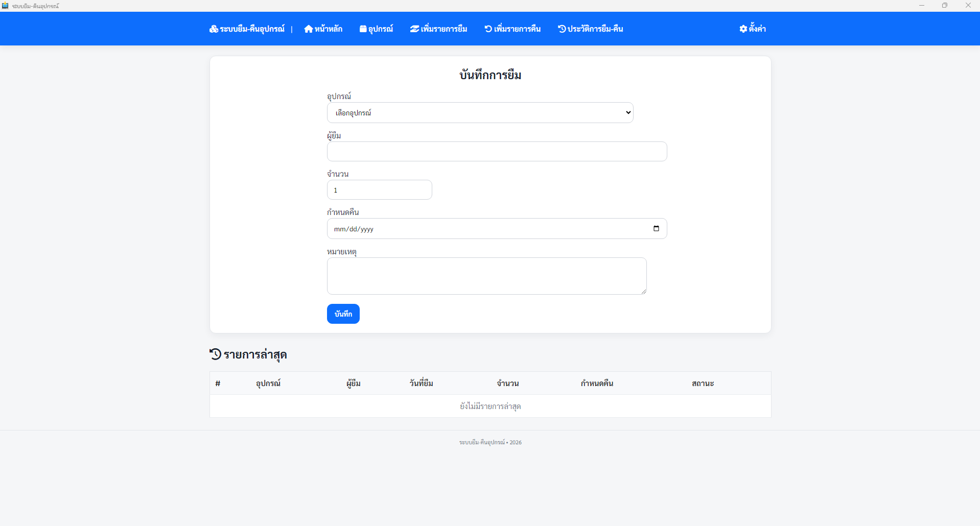Click the ตั้งค่า settings text link
The height and width of the screenshot is (526, 980).
pos(757,29)
